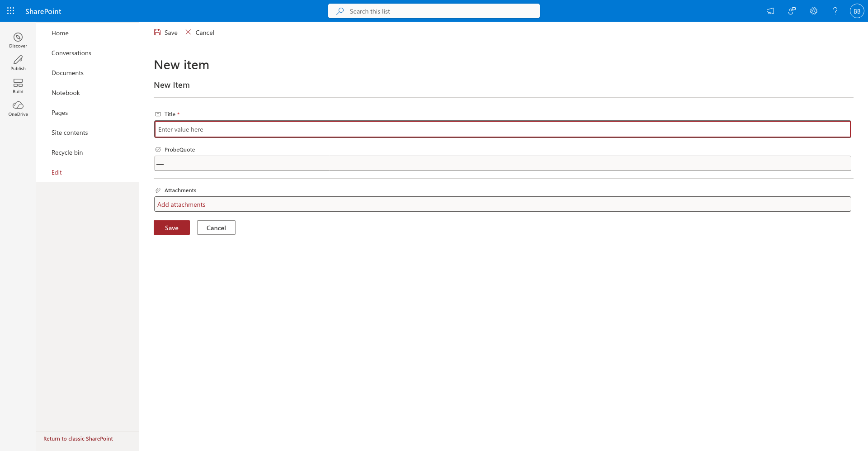Open Publish in the app bar

(18, 63)
